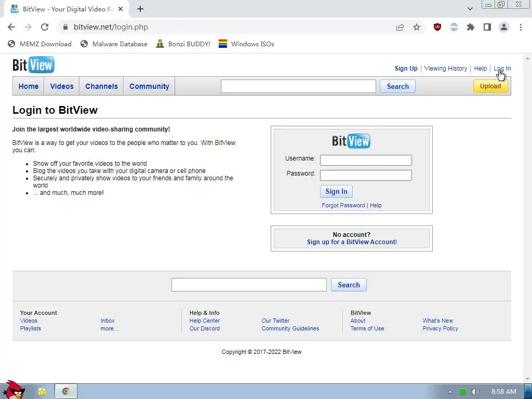Open the uBlock Origin extension icon
This screenshot has width=532, height=399.
coord(437,27)
